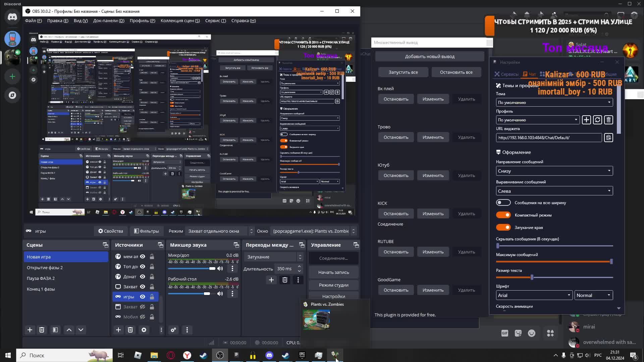
Task: Show the Мобил source
Action: pos(143,317)
